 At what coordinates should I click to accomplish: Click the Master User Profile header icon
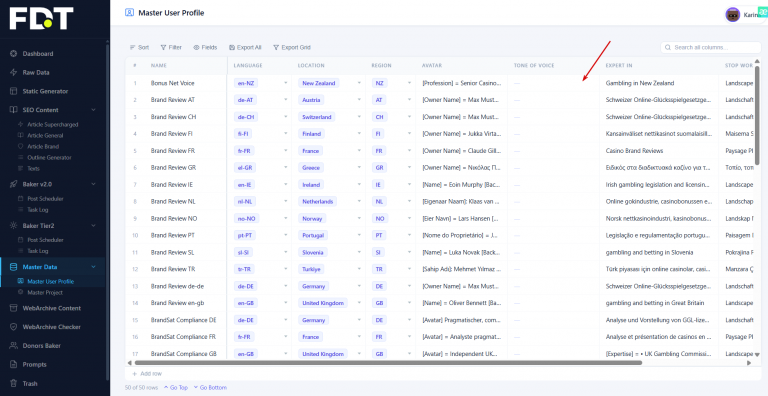(x=129, y=13)
